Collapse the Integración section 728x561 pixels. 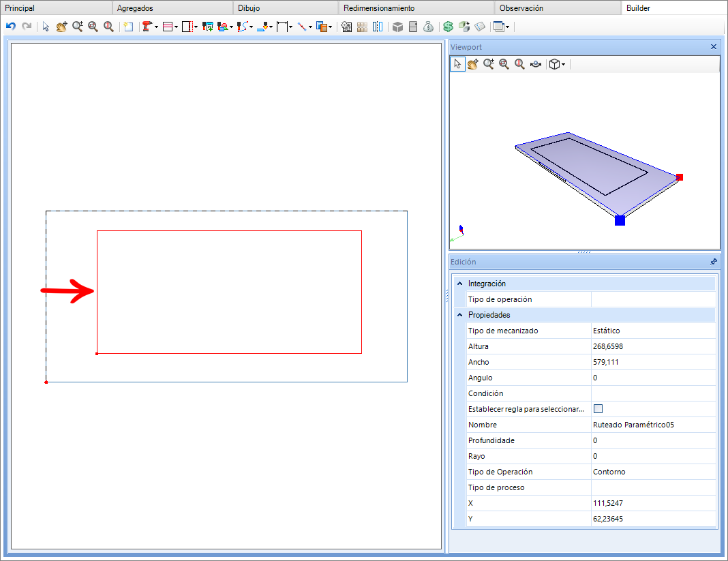(459, 284)
